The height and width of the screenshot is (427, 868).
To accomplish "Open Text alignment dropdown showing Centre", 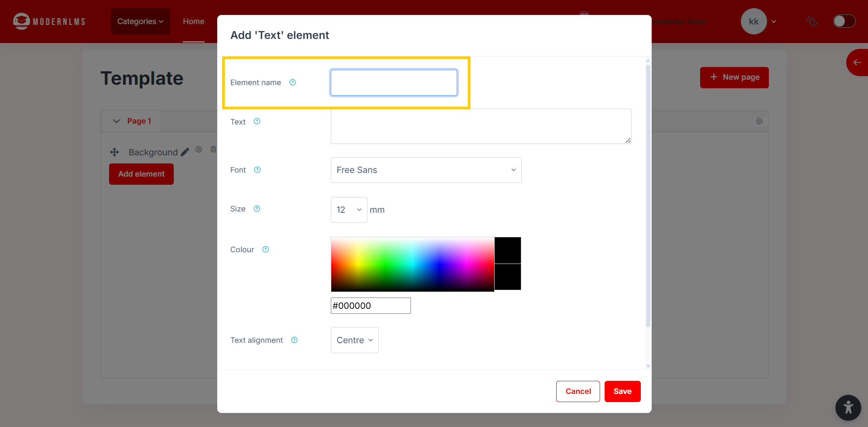I will click(355, 340).
